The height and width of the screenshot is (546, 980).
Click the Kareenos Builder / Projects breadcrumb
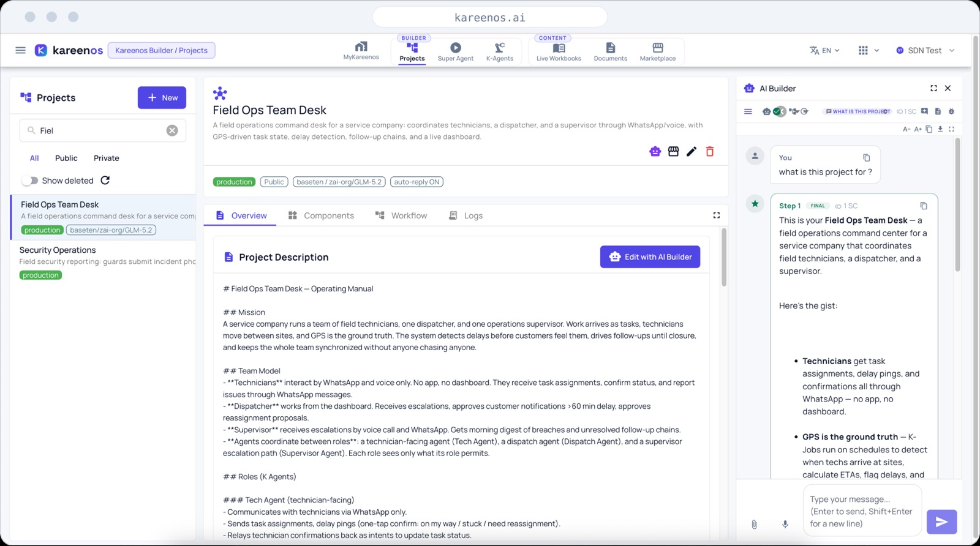[x=162, y=50]
